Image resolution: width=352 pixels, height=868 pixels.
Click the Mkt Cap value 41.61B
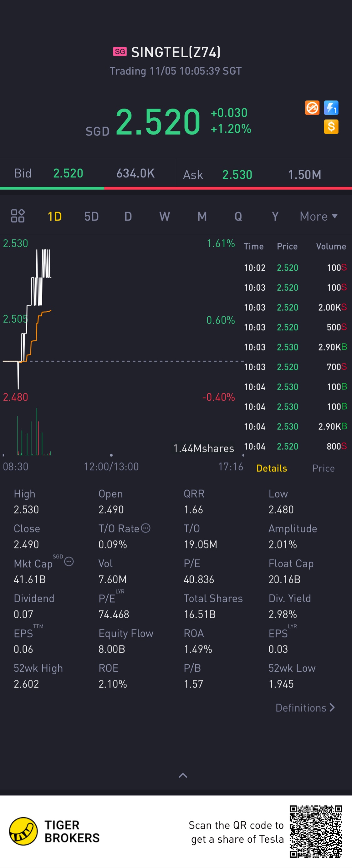[30, 580]
